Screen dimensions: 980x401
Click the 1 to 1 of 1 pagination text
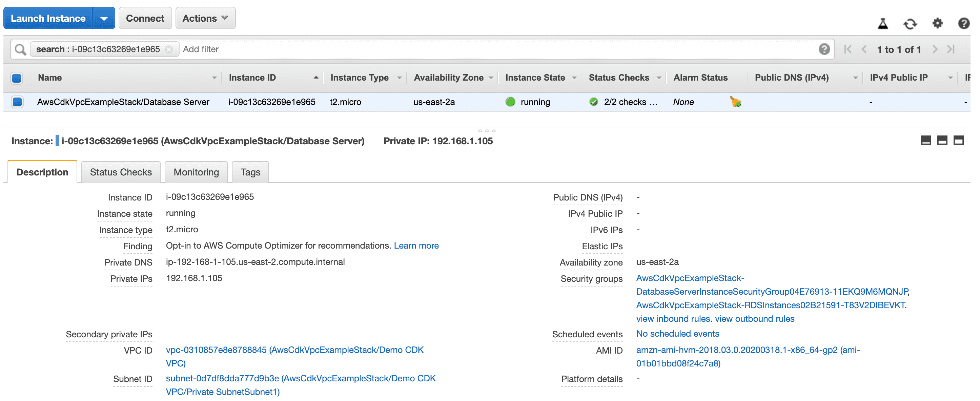(899, 49)
